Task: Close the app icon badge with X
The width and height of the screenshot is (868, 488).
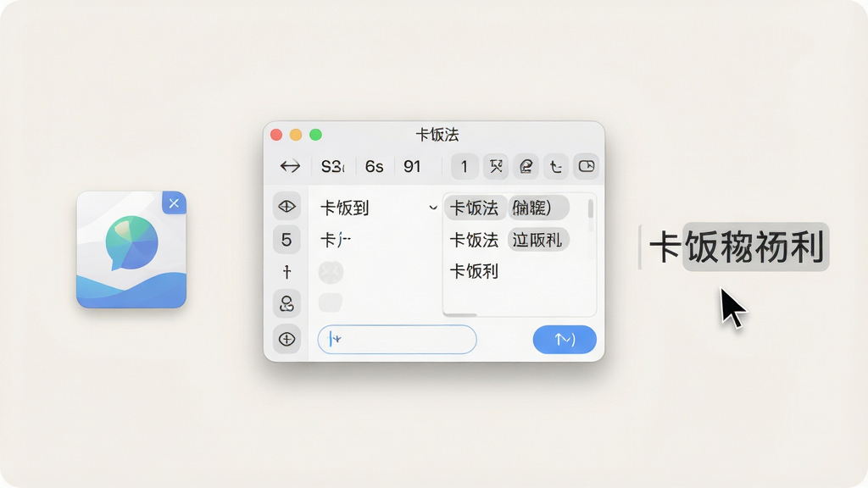Action: [x=174, y=203]
